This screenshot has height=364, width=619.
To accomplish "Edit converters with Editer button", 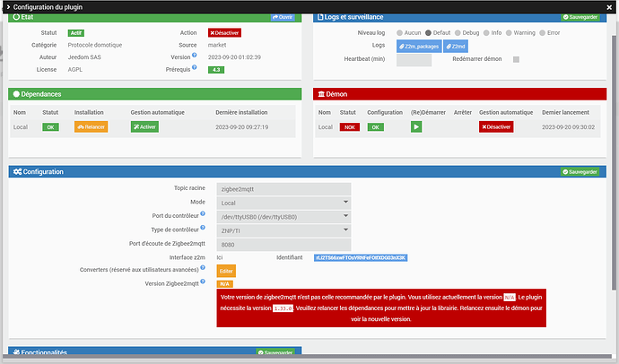I will pos(226,271).
